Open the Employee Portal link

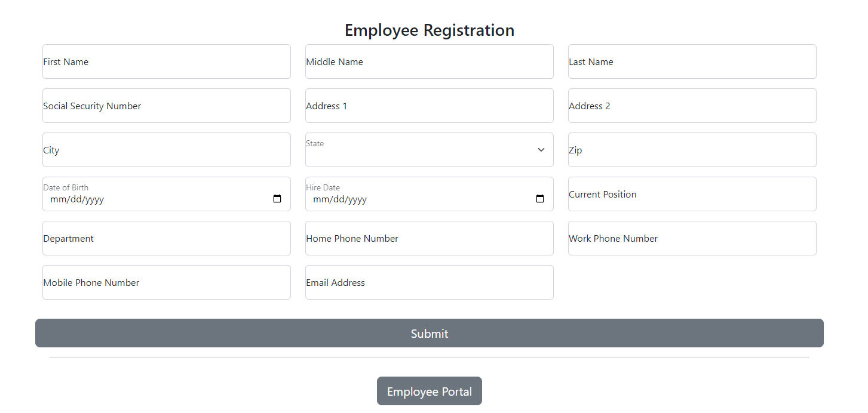(429, 391)
